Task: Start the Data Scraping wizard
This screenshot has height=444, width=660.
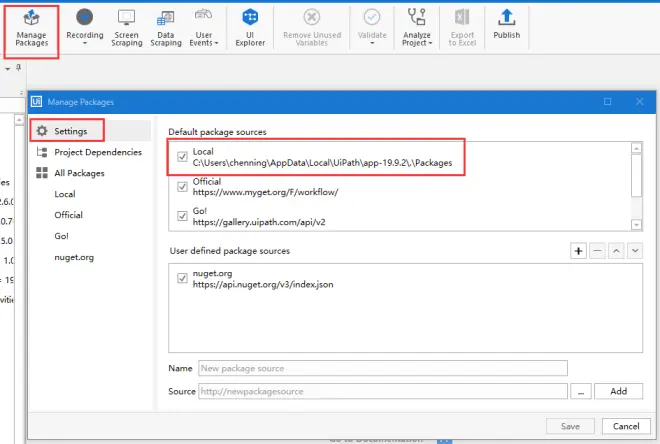Action: pos(166,28)
